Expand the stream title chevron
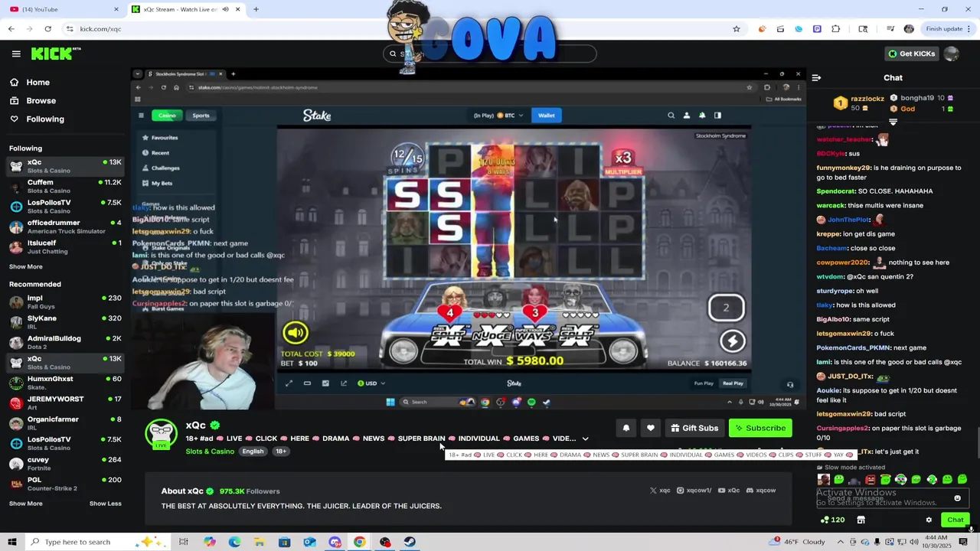980x551 pixels. [585, 439]
